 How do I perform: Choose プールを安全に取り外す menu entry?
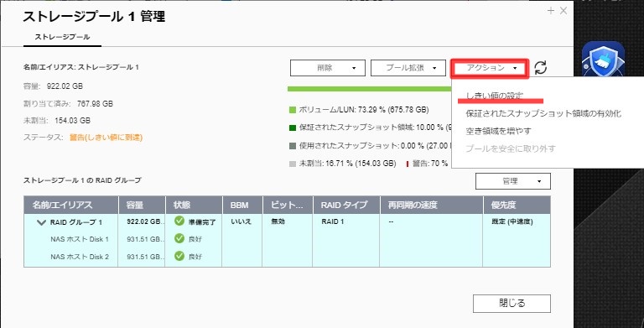pos(511,148)
